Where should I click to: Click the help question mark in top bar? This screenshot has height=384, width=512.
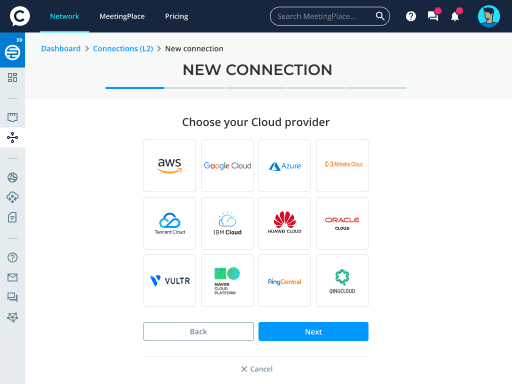pyautogui.click(x=411, y=16)
